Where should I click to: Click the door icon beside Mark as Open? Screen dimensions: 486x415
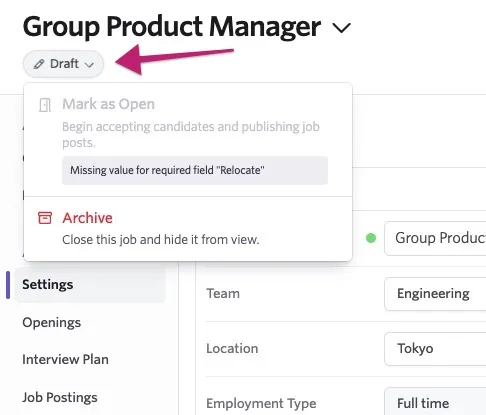coord(45,105)
